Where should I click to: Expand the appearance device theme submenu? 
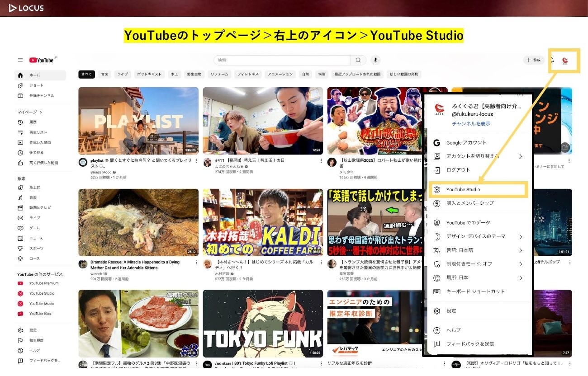pyautogui.click(x=521, y=237)
